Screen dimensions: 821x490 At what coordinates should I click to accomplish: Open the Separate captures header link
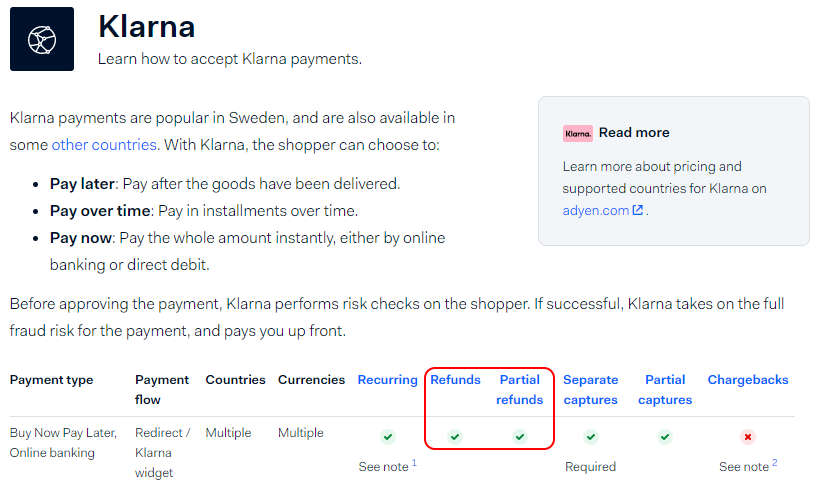click(x=591, y=389)
